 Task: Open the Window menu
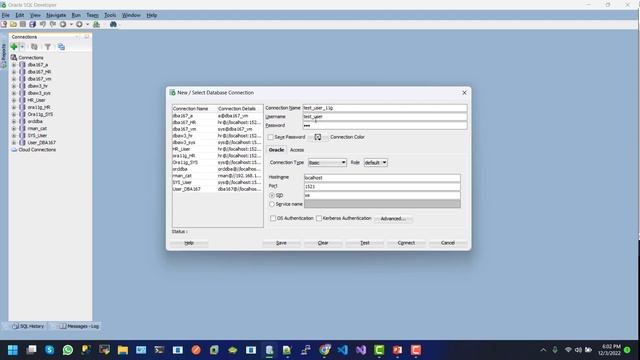pyautogui.click(x=131, y=15)
